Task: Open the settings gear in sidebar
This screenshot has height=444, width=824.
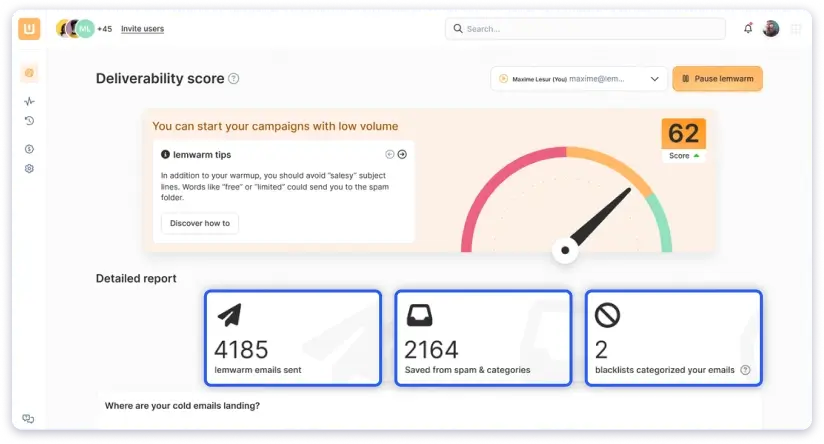Action: click(x=30, y=169)
